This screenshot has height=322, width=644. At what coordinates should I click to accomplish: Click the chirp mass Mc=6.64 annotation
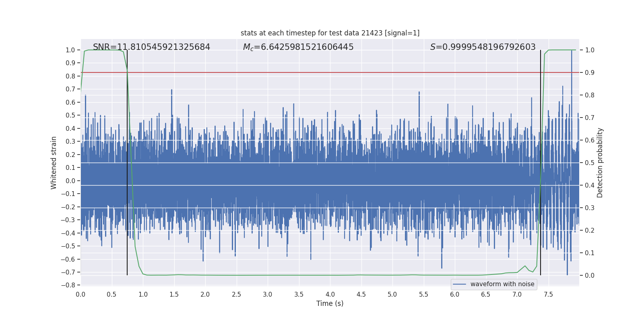coord(298,47)
